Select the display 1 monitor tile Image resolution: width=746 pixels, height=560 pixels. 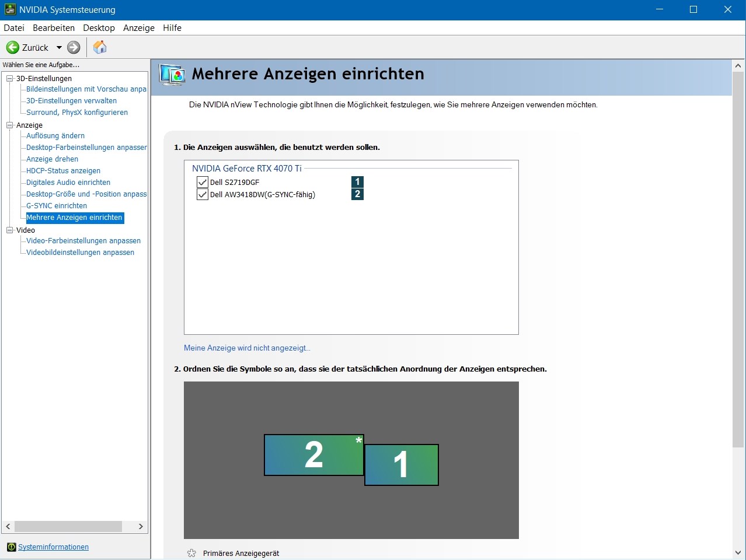(402, 465)
